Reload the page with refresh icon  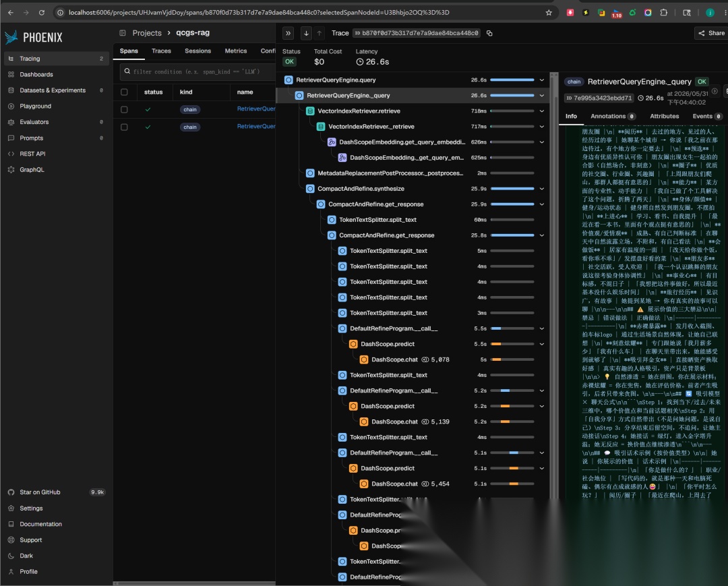42,13
